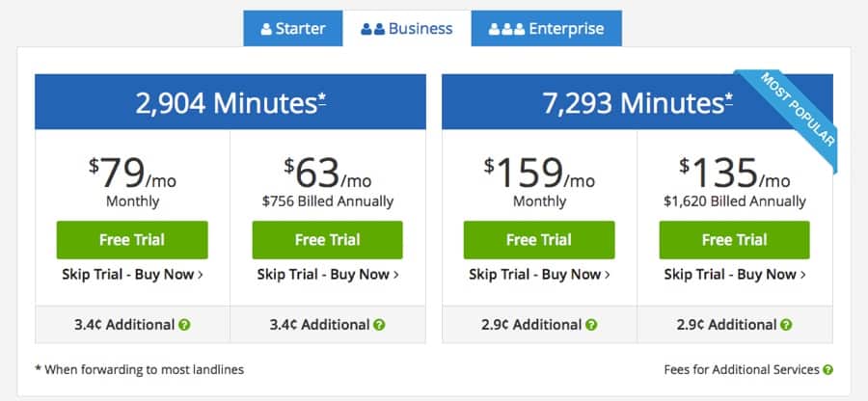Click help icon beside $159 plan's 2.9¢ Additional

591,325
